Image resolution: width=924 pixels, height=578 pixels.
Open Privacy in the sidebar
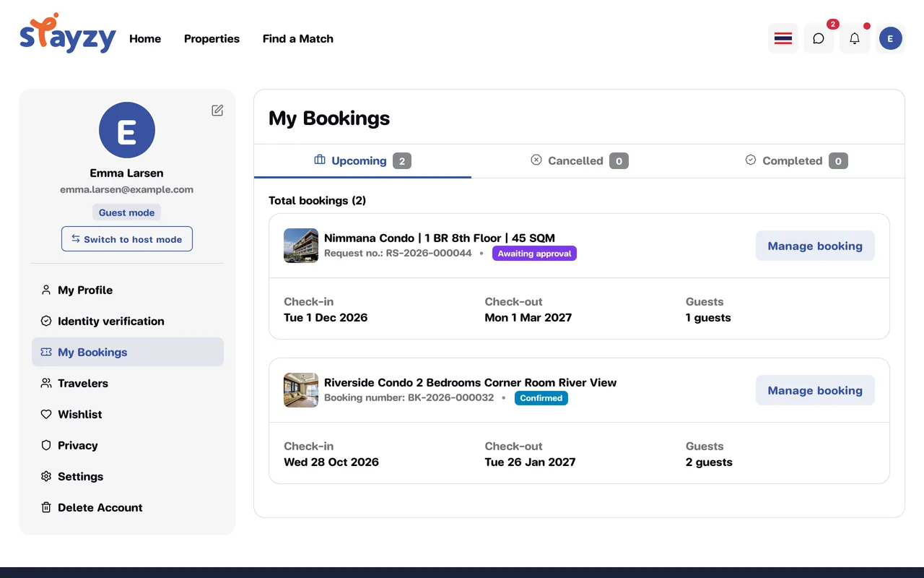[x=128, y=445]
